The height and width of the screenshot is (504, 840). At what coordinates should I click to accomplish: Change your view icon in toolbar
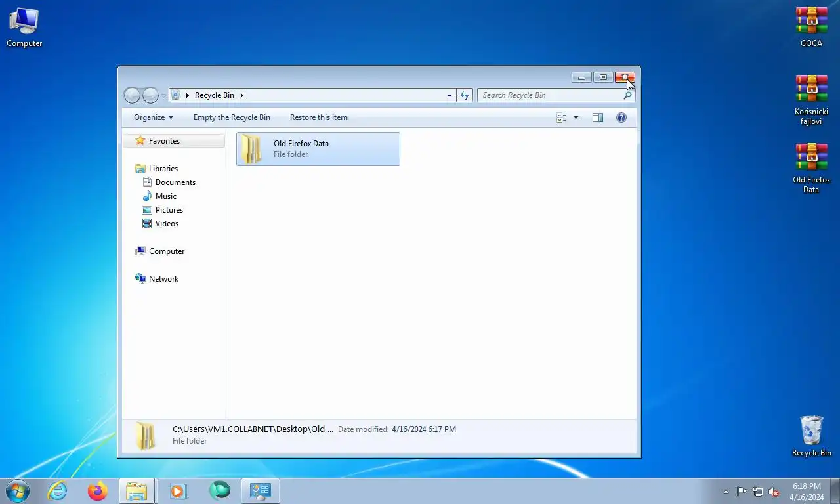click(x=562, y=117)
